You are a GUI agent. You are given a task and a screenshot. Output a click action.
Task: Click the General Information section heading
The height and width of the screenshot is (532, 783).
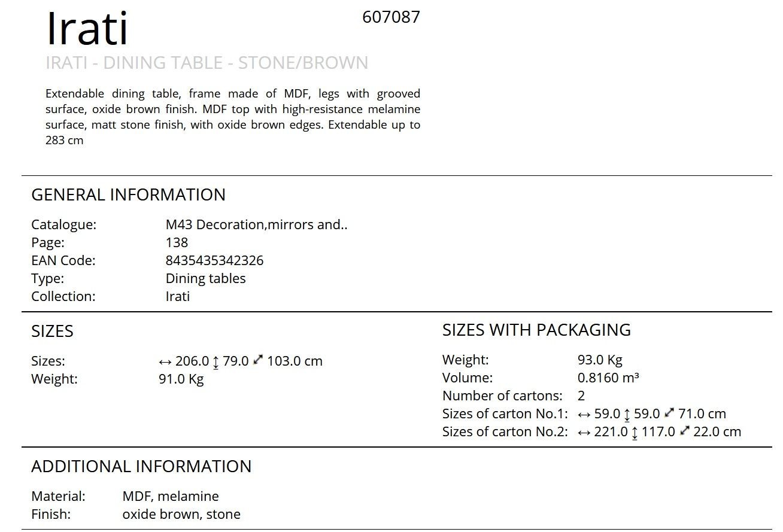click(128, 195)
